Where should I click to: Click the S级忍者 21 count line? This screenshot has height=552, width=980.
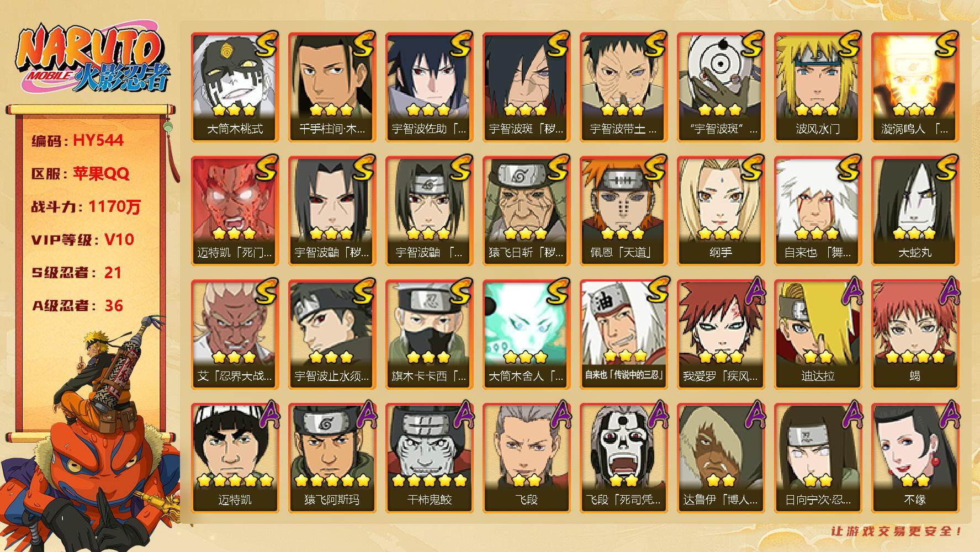[x=77, y=273]
